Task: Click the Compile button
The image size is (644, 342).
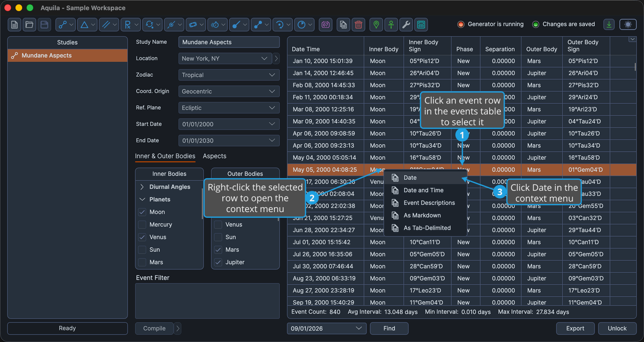Action: point(154,328)
